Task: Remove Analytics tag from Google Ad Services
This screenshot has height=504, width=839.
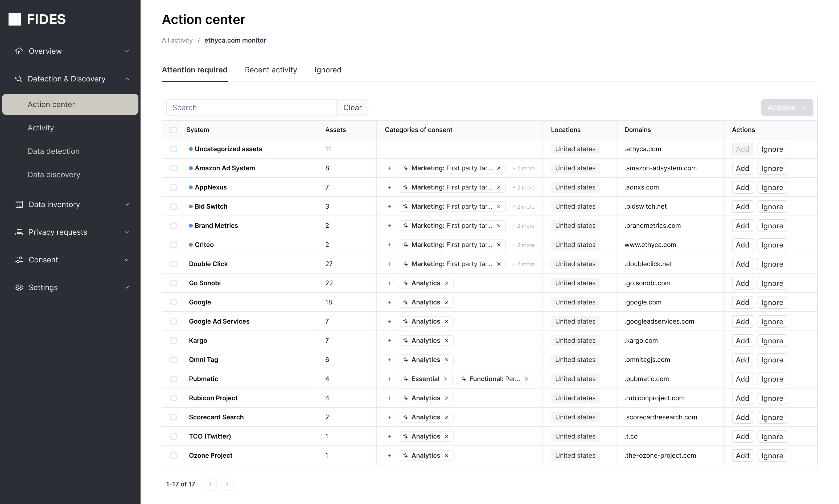Action: pos(447,322)
